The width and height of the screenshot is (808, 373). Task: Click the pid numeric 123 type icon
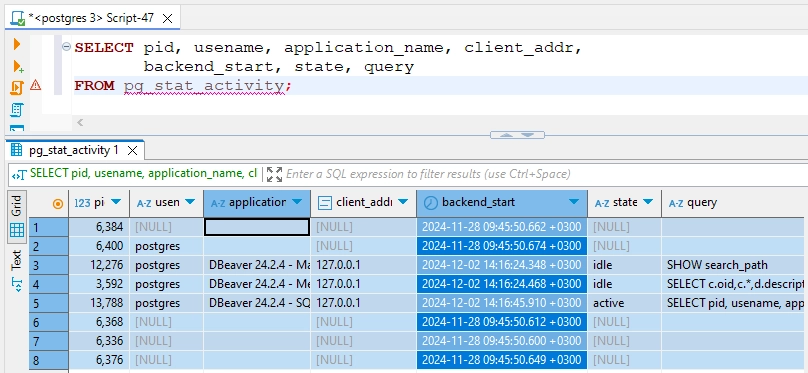[x=82, y=203]
